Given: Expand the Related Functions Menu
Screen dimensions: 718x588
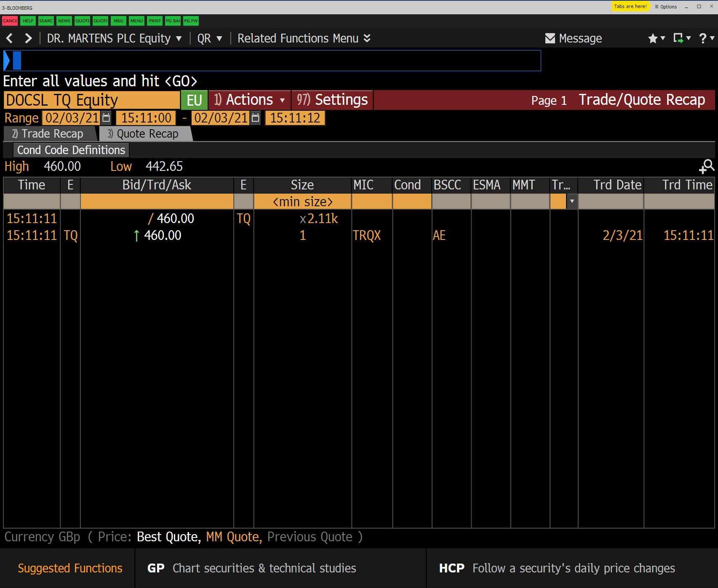Looking at the screenshot, I should coord(304,38).
